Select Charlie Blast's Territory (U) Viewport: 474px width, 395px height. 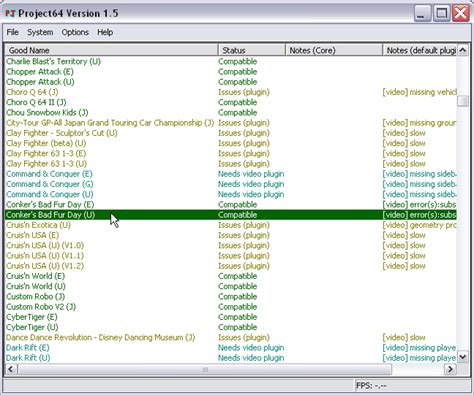[53, 61]
